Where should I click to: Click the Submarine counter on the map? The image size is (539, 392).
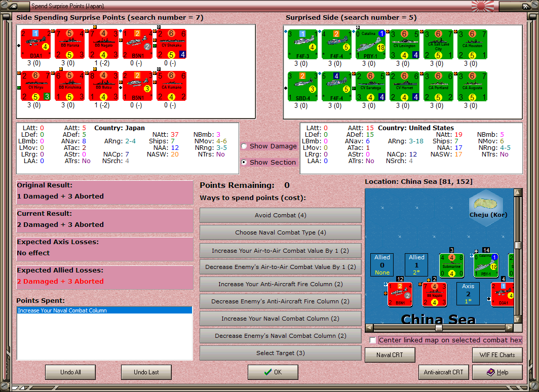[452, 265]
